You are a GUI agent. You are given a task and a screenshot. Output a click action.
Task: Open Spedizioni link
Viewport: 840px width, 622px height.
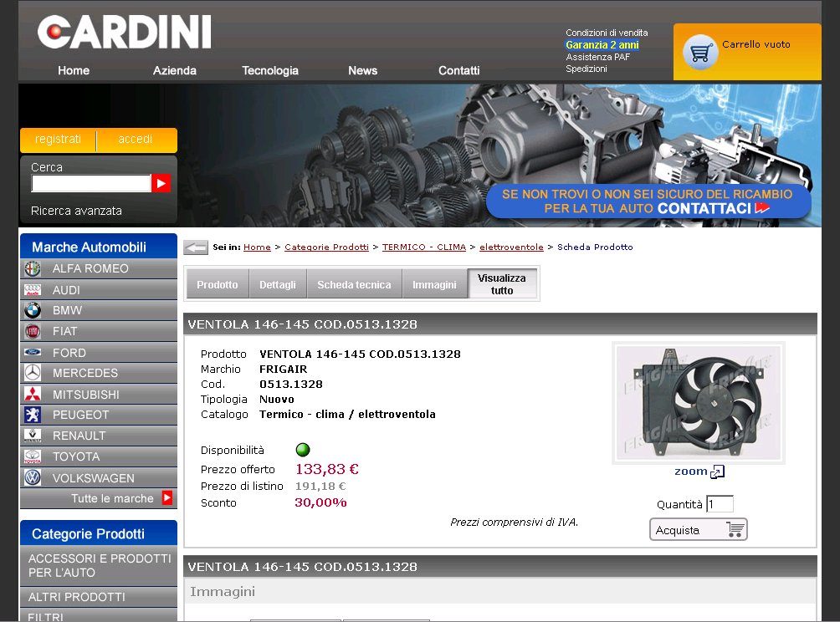pos(586,69)
